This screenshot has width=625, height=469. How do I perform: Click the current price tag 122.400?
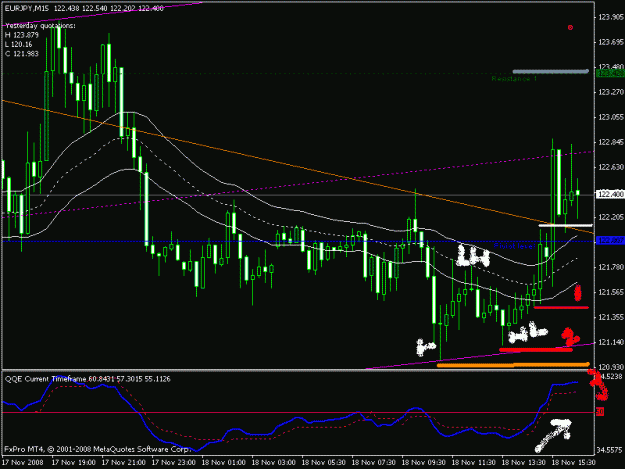[610, 194]
